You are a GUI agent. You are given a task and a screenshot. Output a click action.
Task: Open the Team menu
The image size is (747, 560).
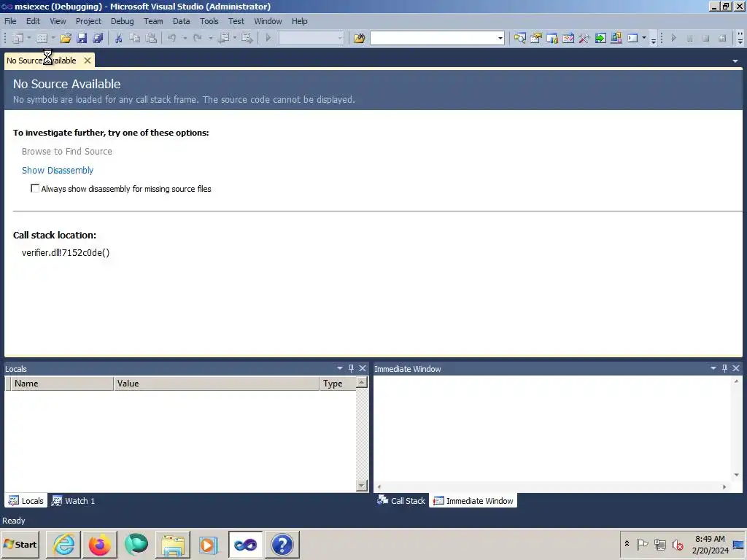153,21
